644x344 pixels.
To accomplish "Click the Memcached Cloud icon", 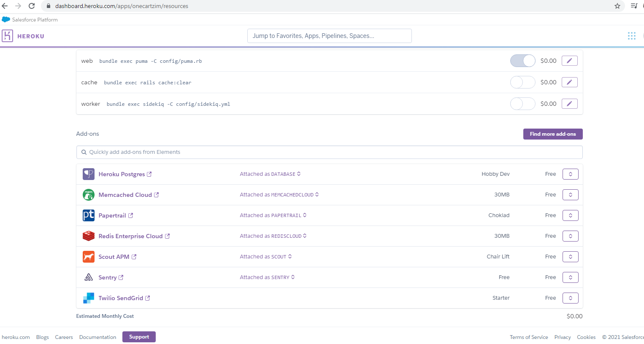I will pos(88,194).
